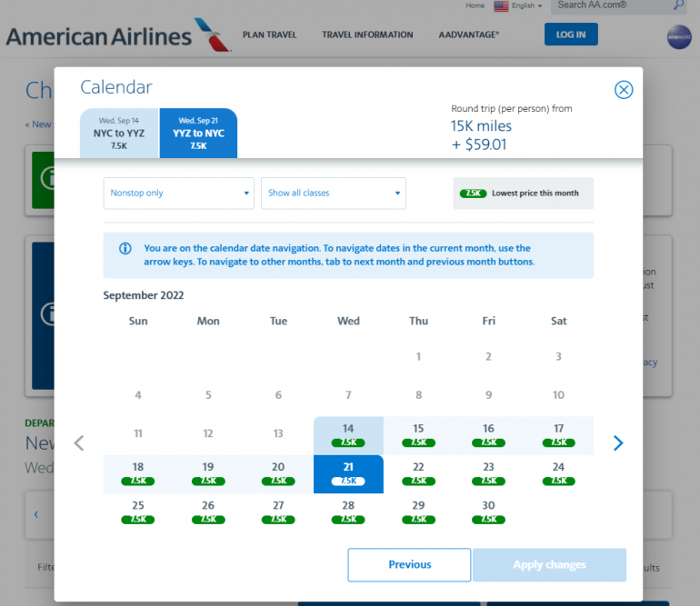Screen dimensions: 700x606
Task: Click the US flag language icon
Action: pos(501,6)
